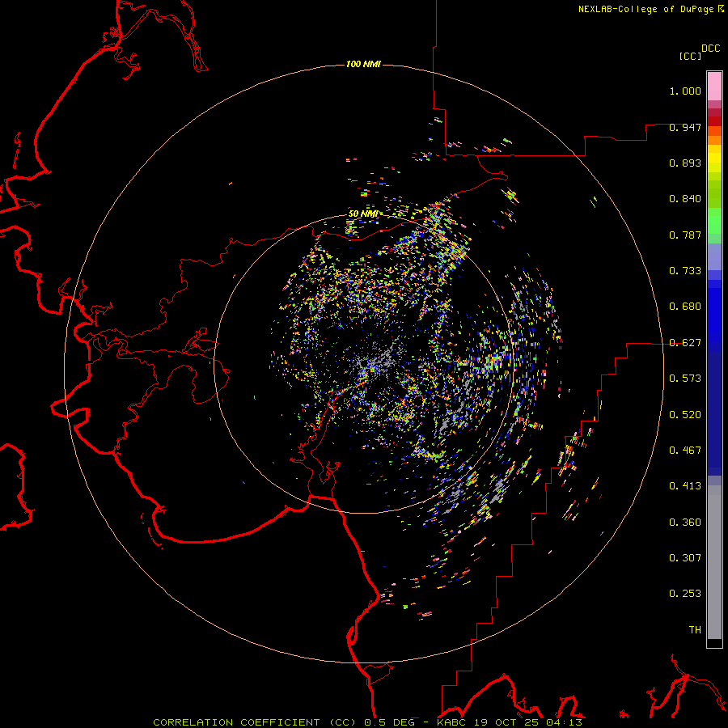The image size is (728, 728).
Task: Click the 0.413 value on color scale
Action: pos(685,486)
